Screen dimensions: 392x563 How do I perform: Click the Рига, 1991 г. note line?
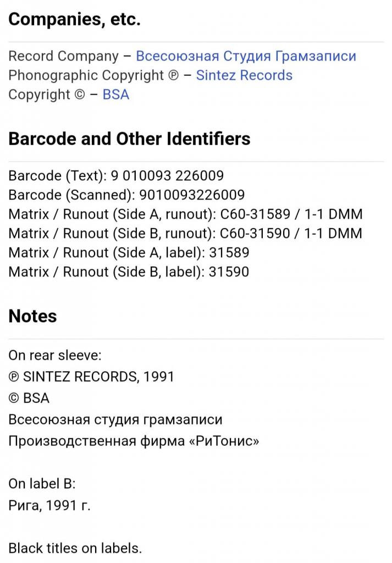click(49, 506)
